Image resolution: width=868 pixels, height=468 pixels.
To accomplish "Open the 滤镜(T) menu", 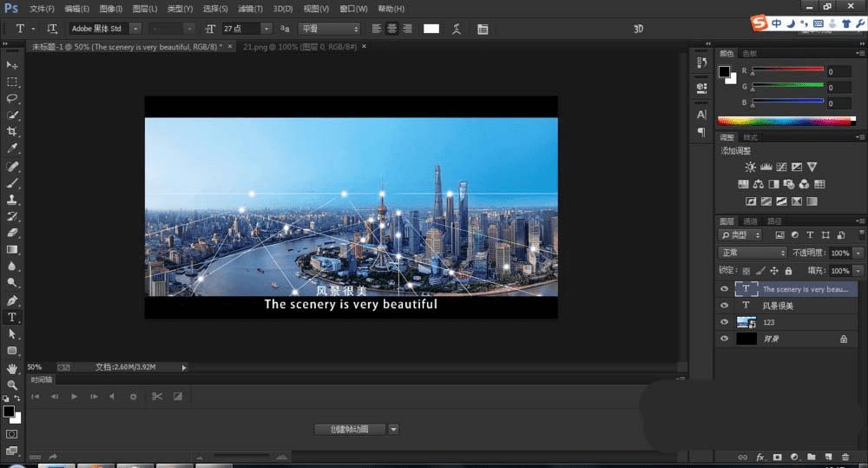I will 249,9.
